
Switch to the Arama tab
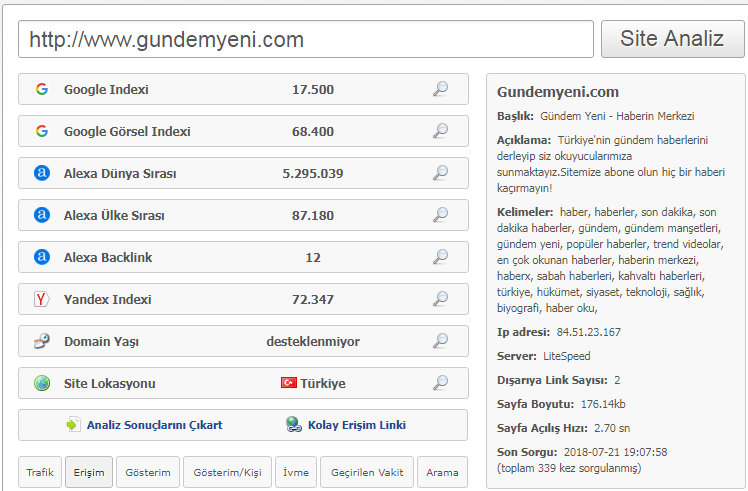(442, 472)
